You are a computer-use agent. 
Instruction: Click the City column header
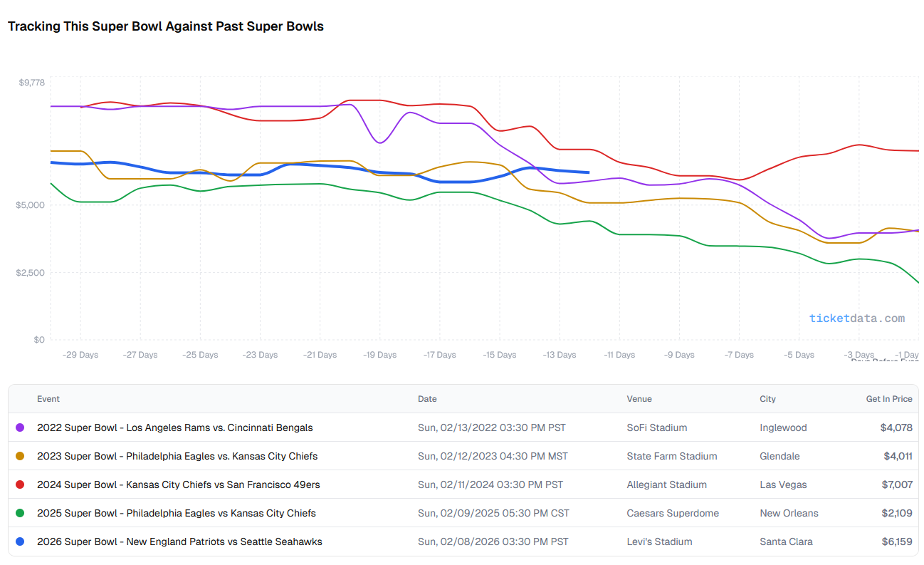pos(767,399)
